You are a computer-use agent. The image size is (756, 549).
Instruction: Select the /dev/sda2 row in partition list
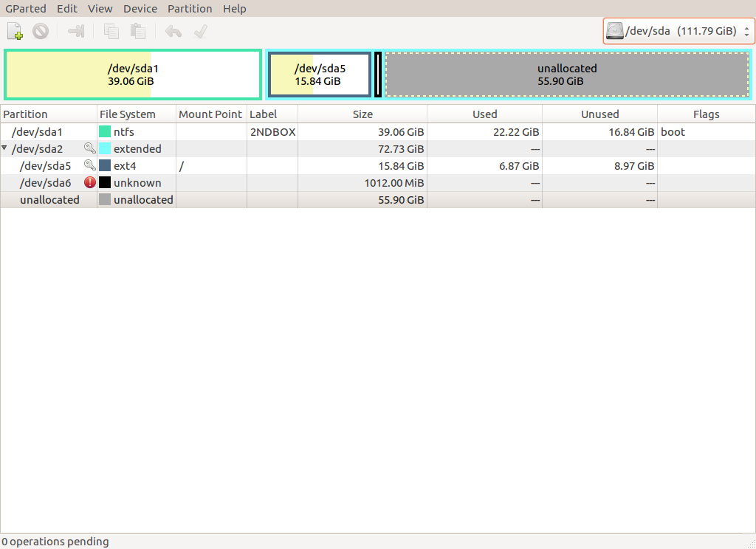[x=378, y=148]
